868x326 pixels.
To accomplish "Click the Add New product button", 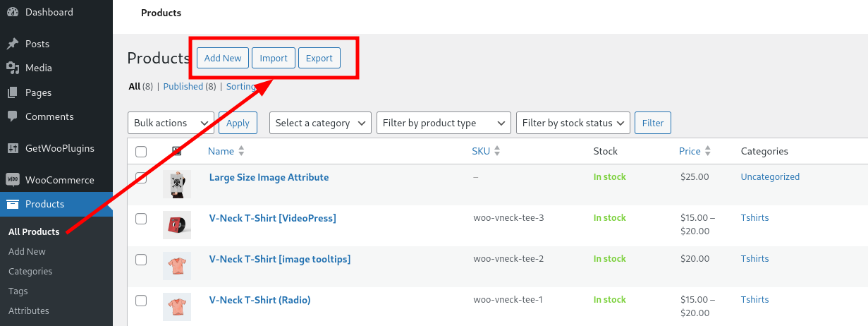I will pos(223,58).
